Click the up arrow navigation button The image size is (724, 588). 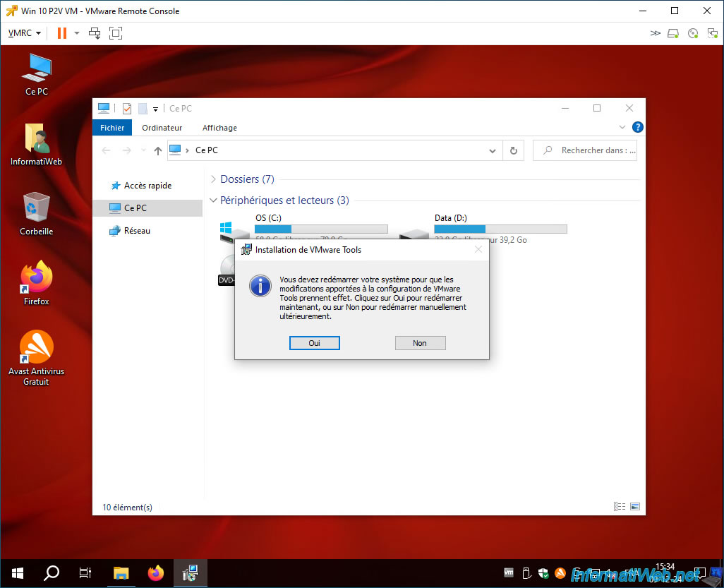158,150
